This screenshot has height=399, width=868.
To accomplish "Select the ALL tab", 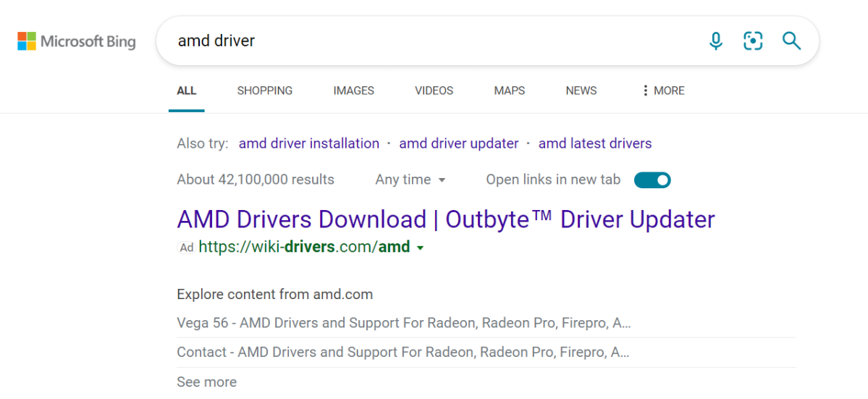I will pos(187,91).
